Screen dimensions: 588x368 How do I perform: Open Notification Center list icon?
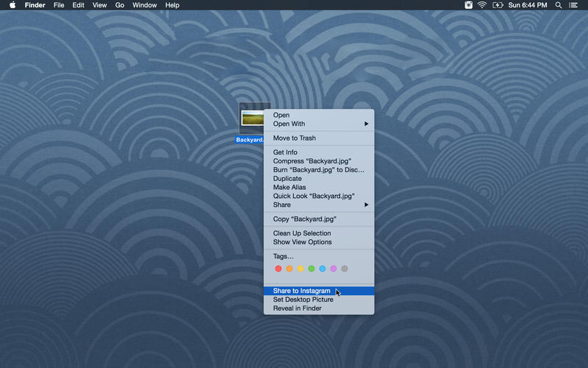click(x=573, y=5)
